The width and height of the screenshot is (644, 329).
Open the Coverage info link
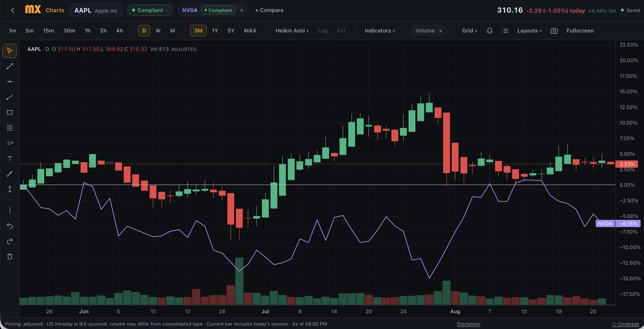point(626,324)
